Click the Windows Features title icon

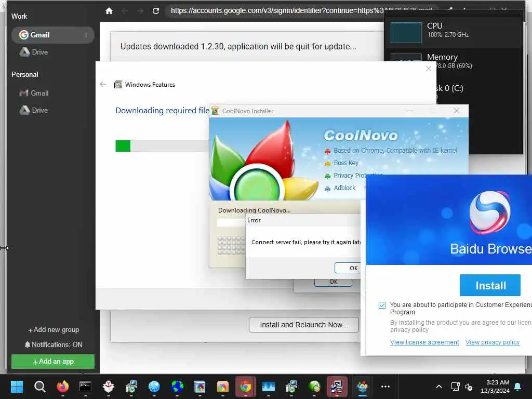(x=118, y=85)
